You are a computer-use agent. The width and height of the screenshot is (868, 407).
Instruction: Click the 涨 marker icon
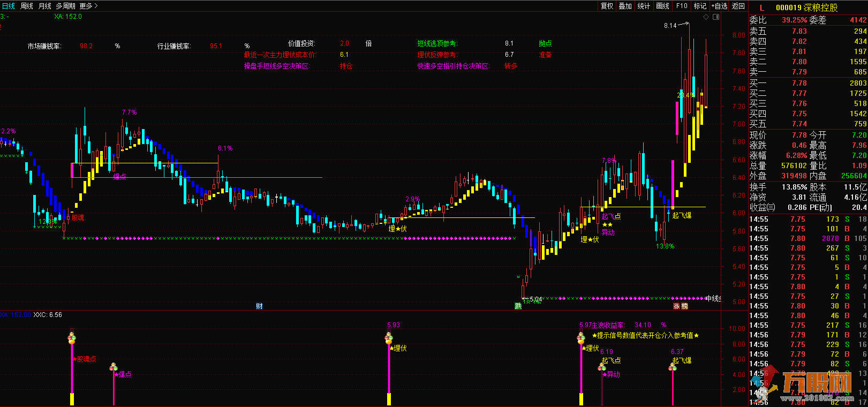(x=677, y=306)
